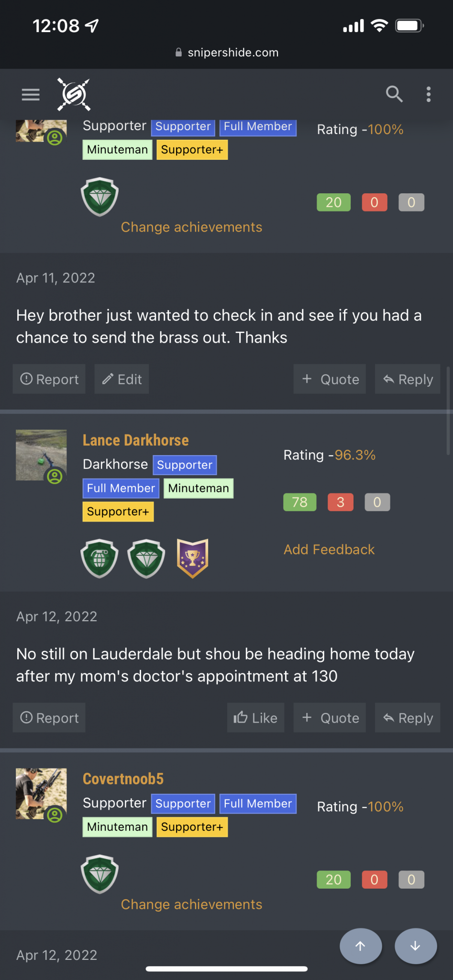Viewport: 453px width, 980px height.
Task: Open the hamburger navigation menu
Action: pos(31,94)
